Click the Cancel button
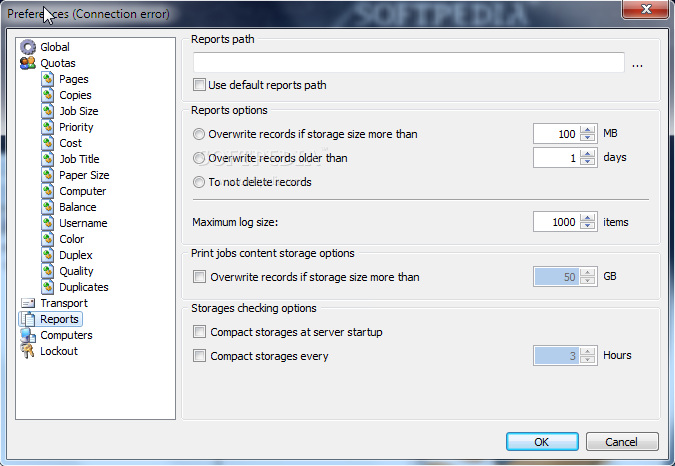Screen dimensions: 675x466 click(x=622, y=441)
